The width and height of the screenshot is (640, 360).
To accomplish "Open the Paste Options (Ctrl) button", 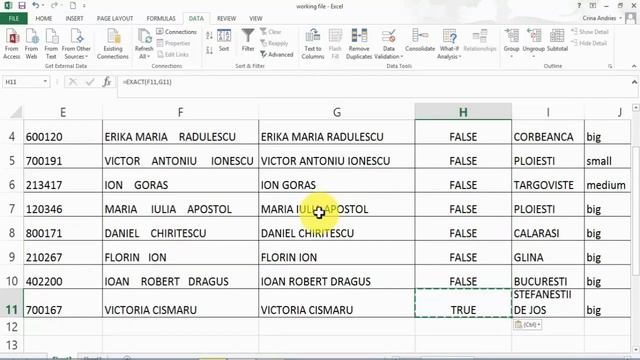I will (527, 324).
